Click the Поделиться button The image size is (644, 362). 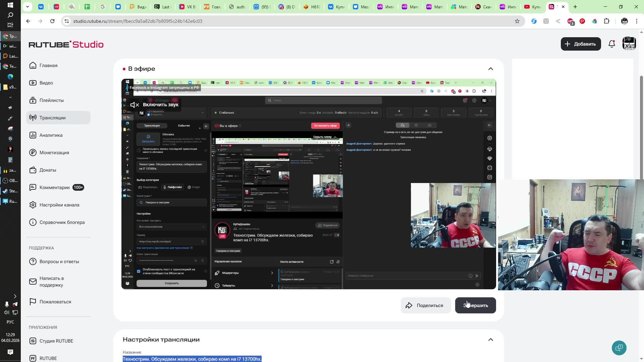click(425, 305)
